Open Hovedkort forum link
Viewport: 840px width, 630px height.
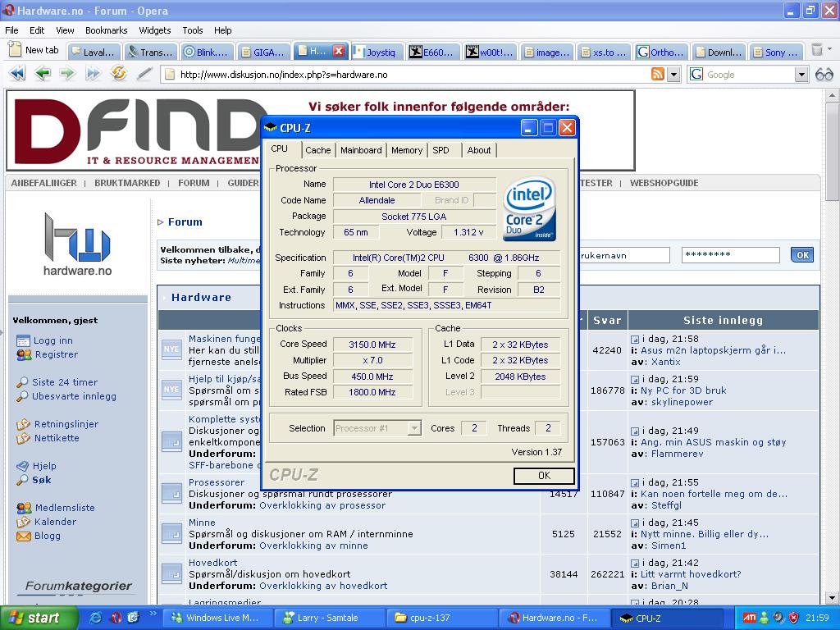pyautogui.click(x=212, y=563)
